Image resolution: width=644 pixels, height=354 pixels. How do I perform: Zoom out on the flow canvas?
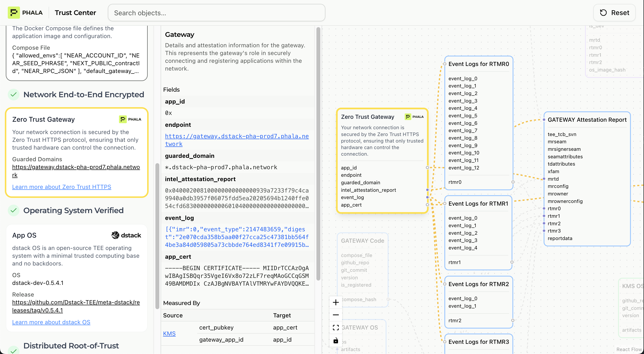tap(336, 315)
